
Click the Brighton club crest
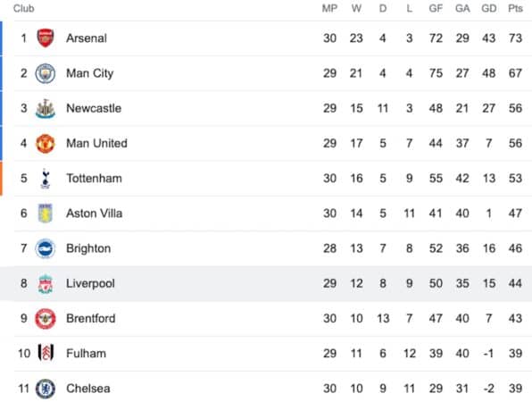[x=46, y=248]
